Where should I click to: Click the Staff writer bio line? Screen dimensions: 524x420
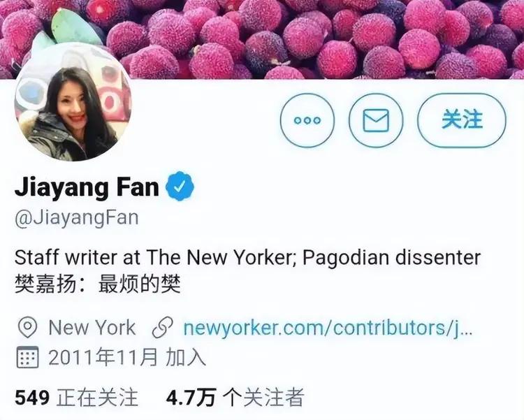point(247,258)
